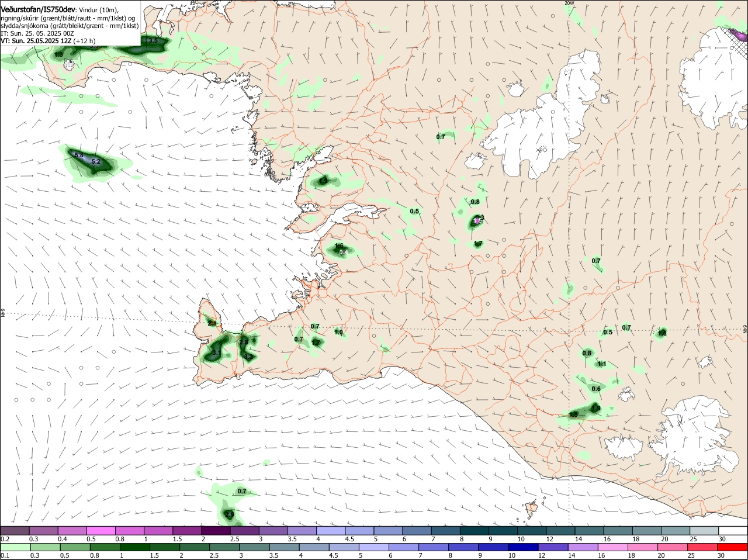Viewport: 748px width, 560px height.
Task: Click the pink 0.5 swatch in top legend row
Action: (x=101, y=530)
